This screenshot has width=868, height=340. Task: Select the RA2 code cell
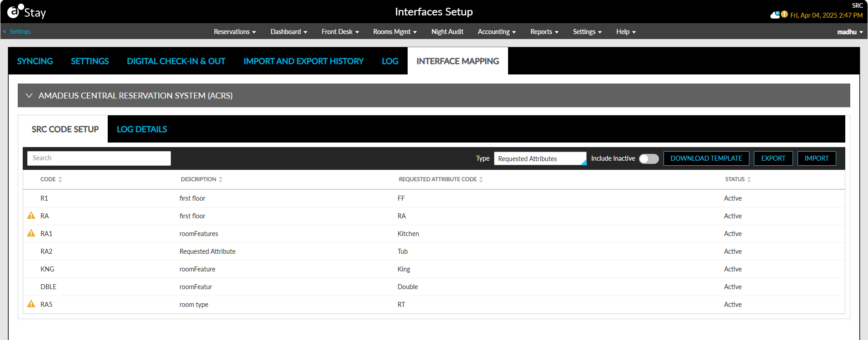click(46, 251)
